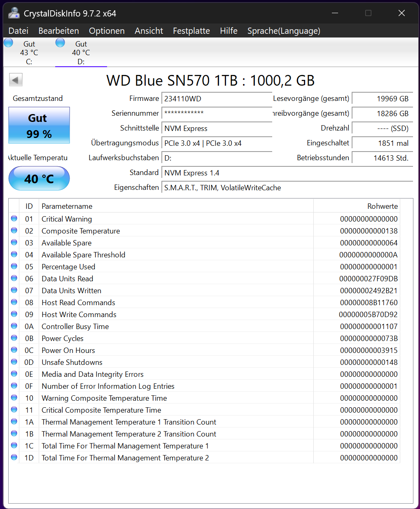Click status icon of Data Units Read row
Viewport: 420px width, 509px height.
click(14, 278)
